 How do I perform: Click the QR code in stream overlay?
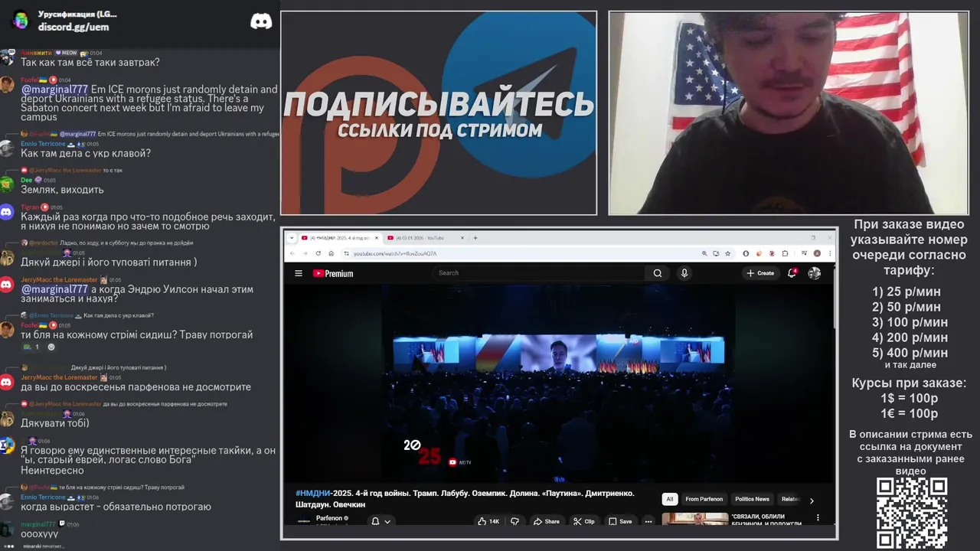pos(912,513)
